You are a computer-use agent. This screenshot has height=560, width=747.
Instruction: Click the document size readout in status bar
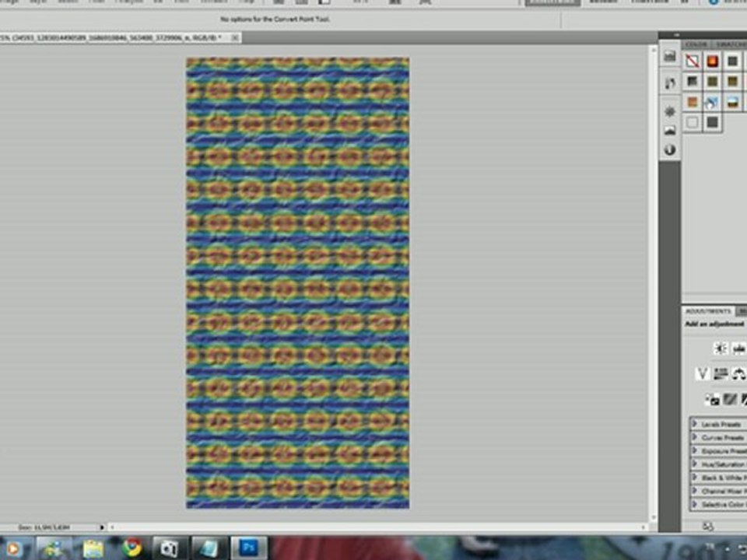[x=44, y=527]
